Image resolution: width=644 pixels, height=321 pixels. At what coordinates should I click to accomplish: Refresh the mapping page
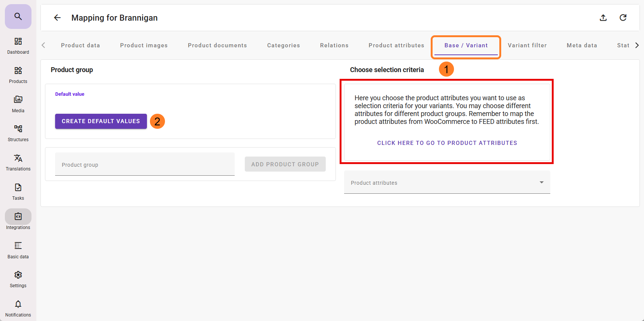pos(623,18)
